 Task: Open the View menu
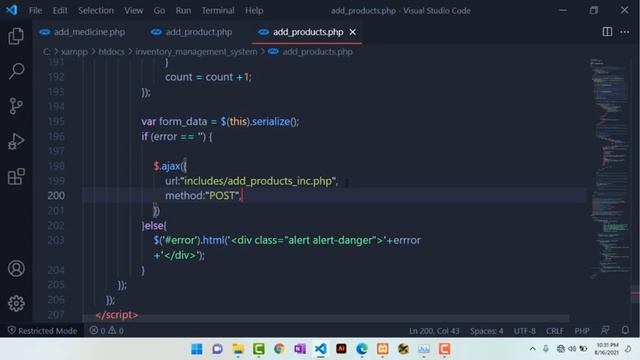(x=134, y=11)
